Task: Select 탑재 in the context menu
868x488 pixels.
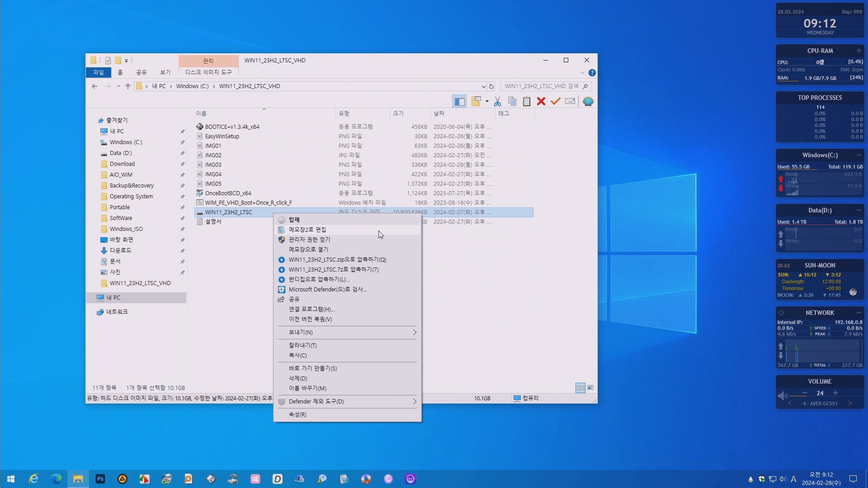Action: pyautogui.click(x=347, y=220)
